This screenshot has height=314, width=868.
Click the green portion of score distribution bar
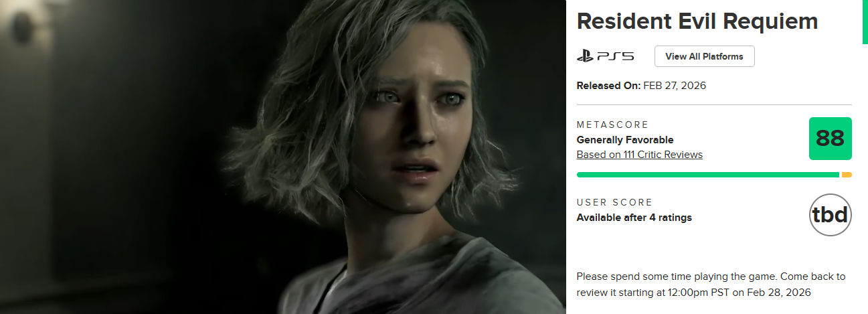(x=707, y=175)
